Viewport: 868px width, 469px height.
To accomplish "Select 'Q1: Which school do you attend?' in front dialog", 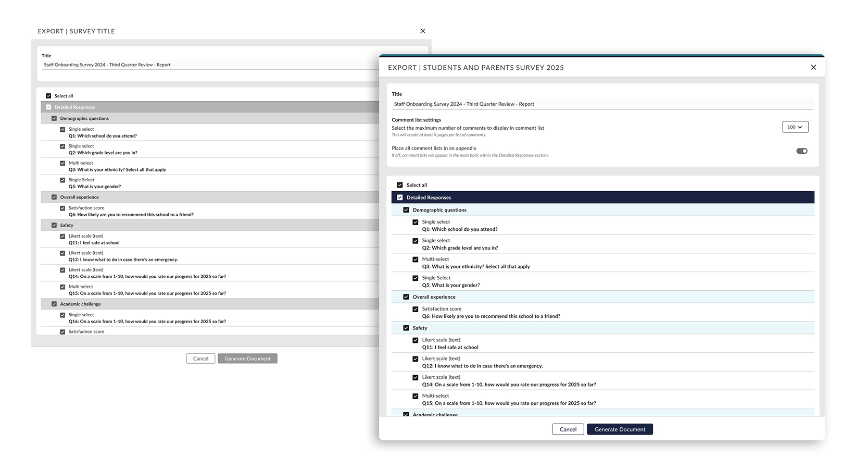I will point(460,229).
